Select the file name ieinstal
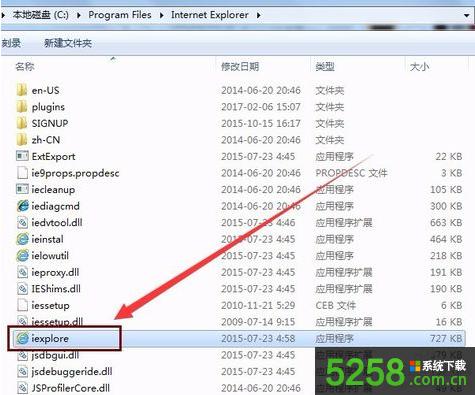The width and height of the screenshot is (475, 395). [47, 239]
